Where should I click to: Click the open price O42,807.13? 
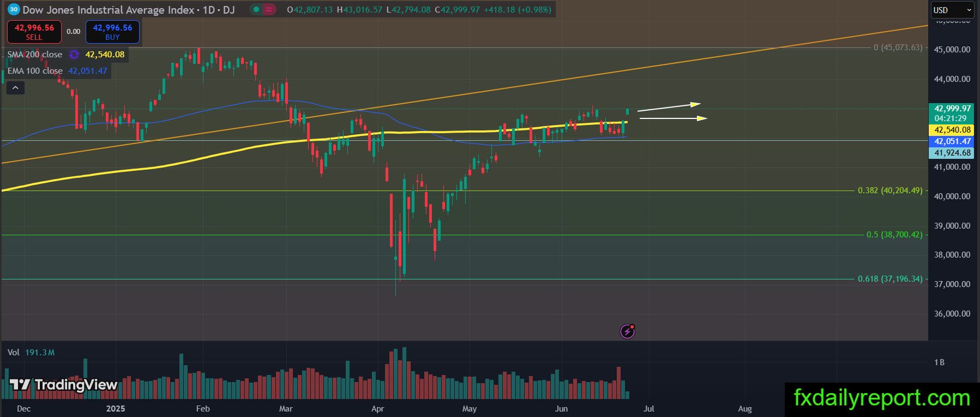pos(310,9)
